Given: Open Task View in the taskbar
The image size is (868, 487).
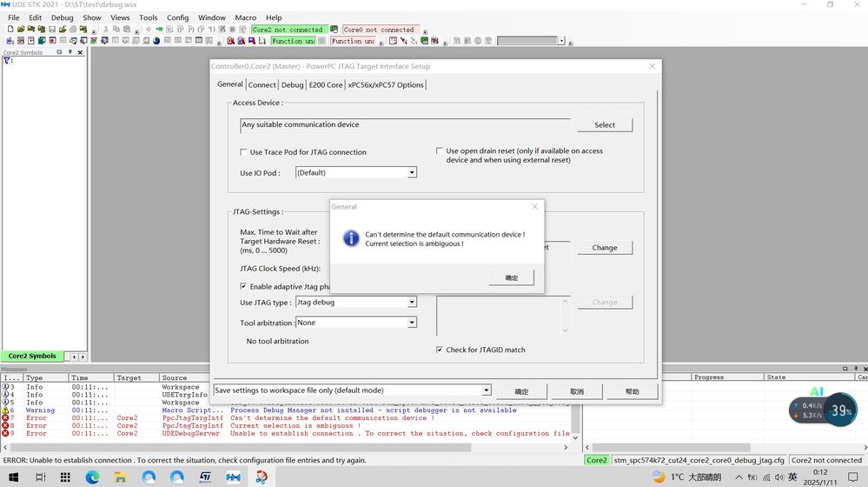Looking at the screenshot, I should [41, 477].
